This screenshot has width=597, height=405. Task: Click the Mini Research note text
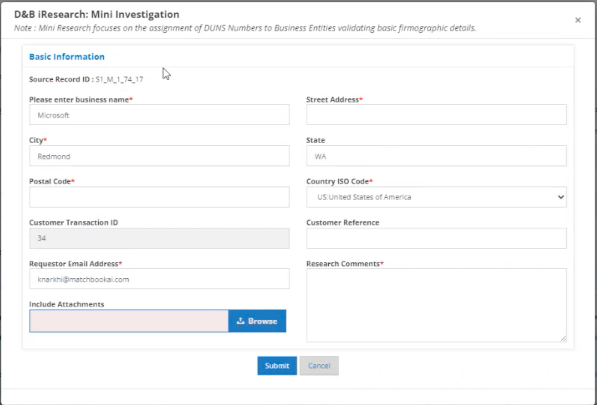tap(245, 28)
